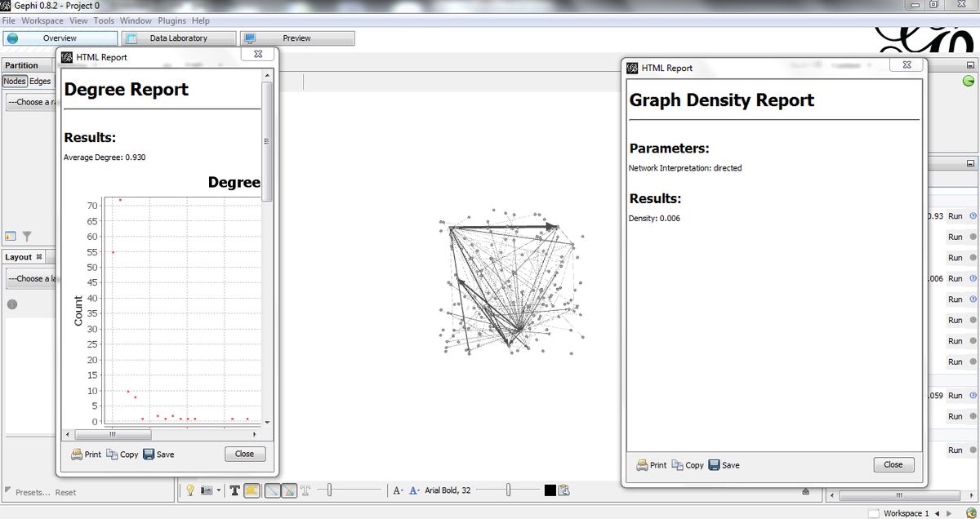
Task: Switch to the Overview tab
Action: tap(60, 38)
